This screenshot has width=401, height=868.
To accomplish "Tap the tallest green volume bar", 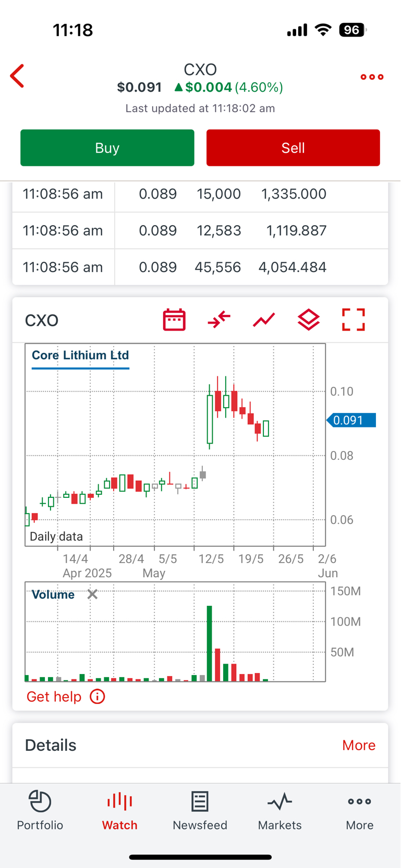I will (x=210, y=643).
